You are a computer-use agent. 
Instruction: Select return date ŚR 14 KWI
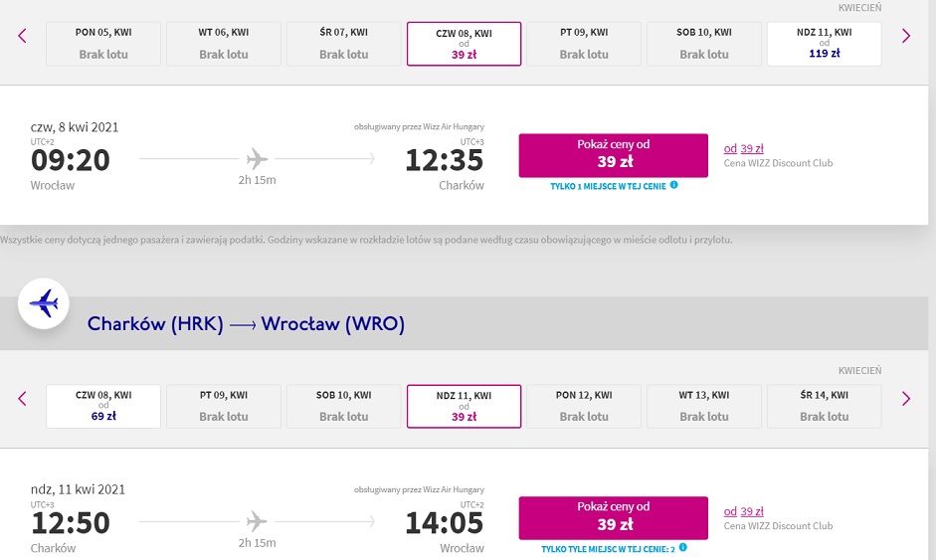[x=824, y=406]
